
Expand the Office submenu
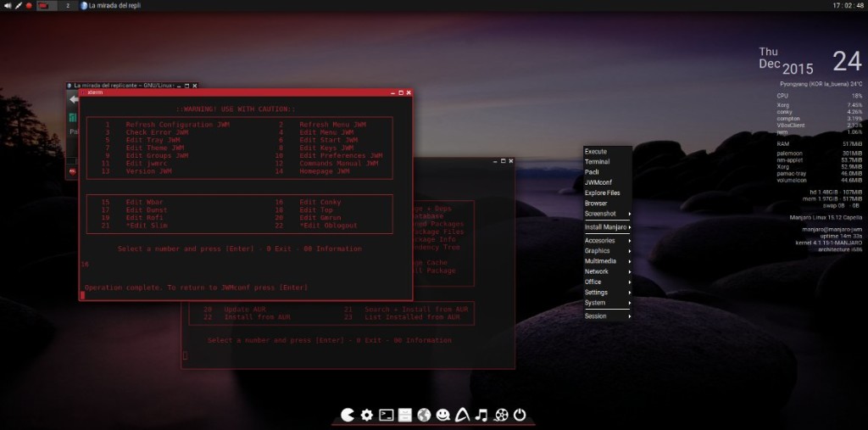point(607,282)
